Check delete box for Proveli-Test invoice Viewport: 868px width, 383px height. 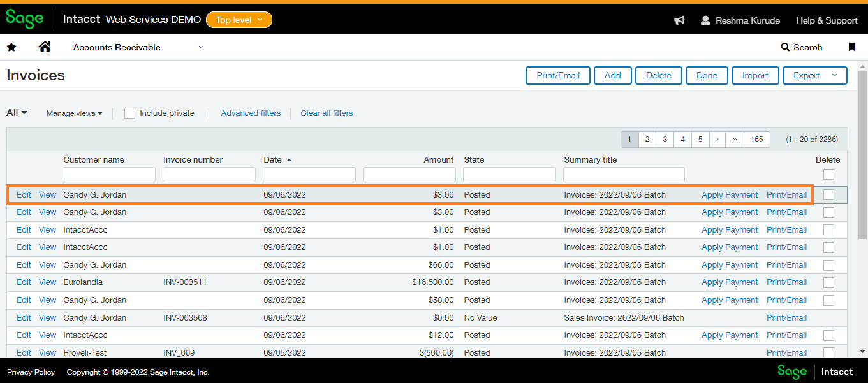(828, 352)
